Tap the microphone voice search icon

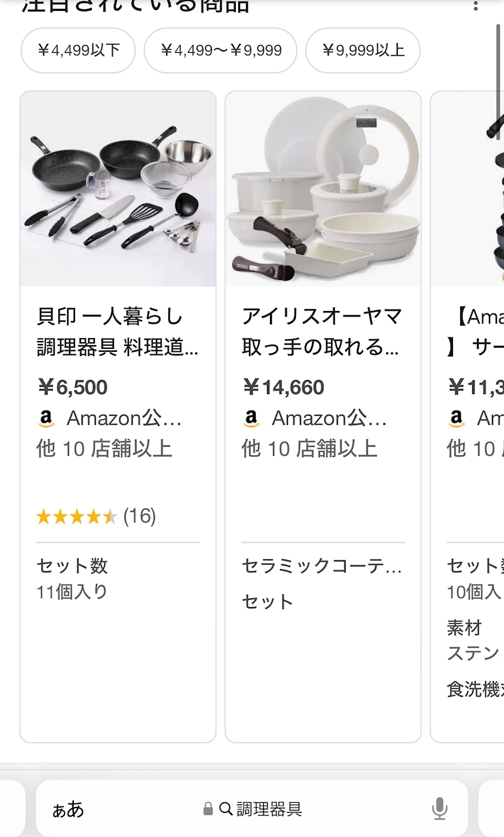click(439, 809)
